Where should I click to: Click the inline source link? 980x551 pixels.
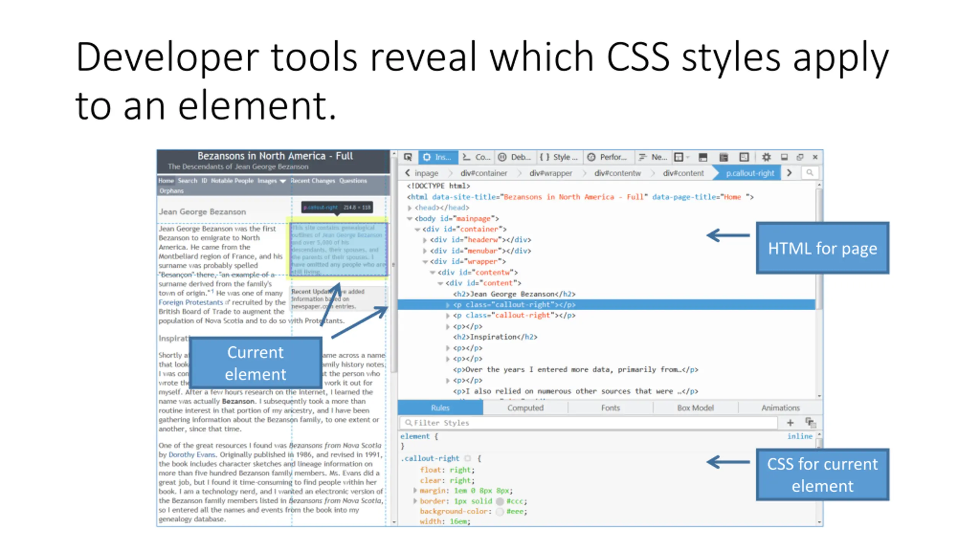(800, 436)
